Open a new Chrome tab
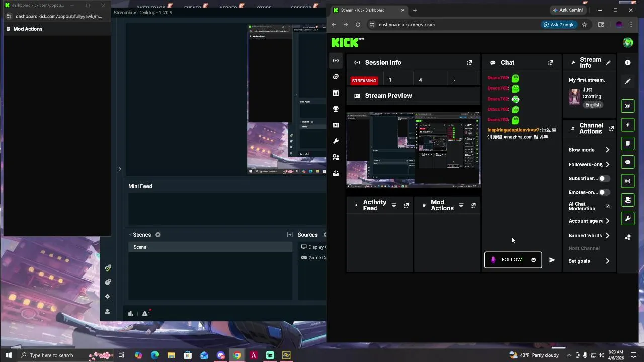 click(x=415, y=10)
